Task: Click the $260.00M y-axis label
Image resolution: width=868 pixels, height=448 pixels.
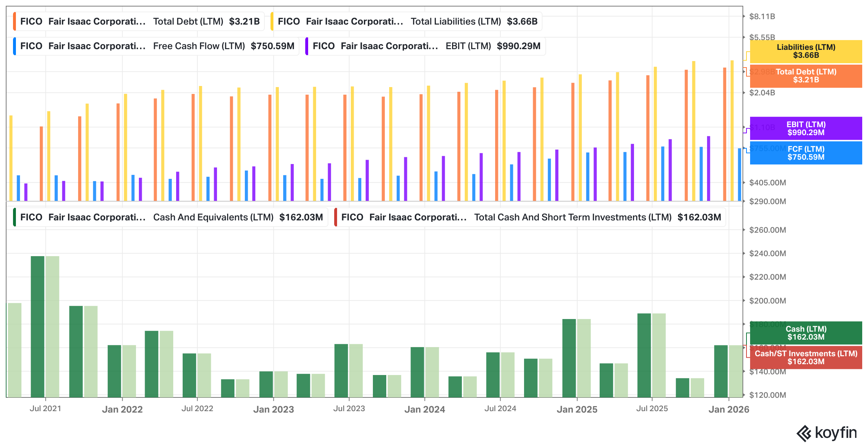Action: tap(768, 230)
